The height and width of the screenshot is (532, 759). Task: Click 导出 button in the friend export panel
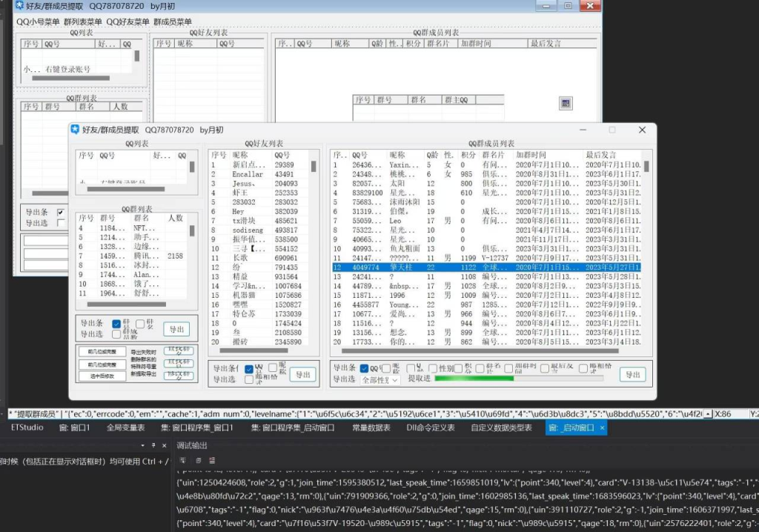(303, 374)
